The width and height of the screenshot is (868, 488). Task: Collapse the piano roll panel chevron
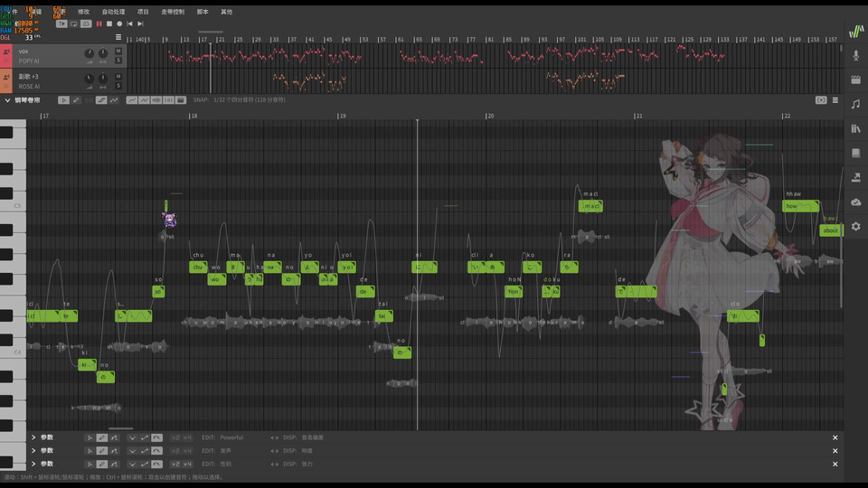click(x=7, y=100)
